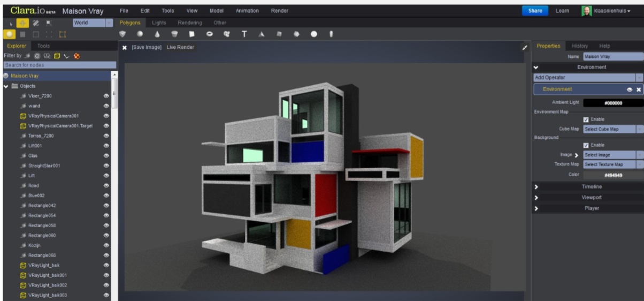
Task: Open the Render menu
Action: (279, 11)
